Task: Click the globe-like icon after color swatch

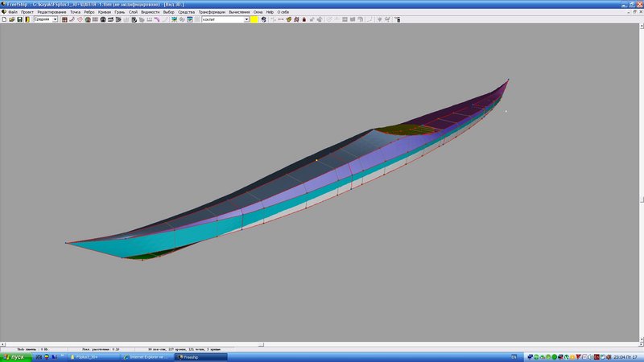Action: pos(264,19)
